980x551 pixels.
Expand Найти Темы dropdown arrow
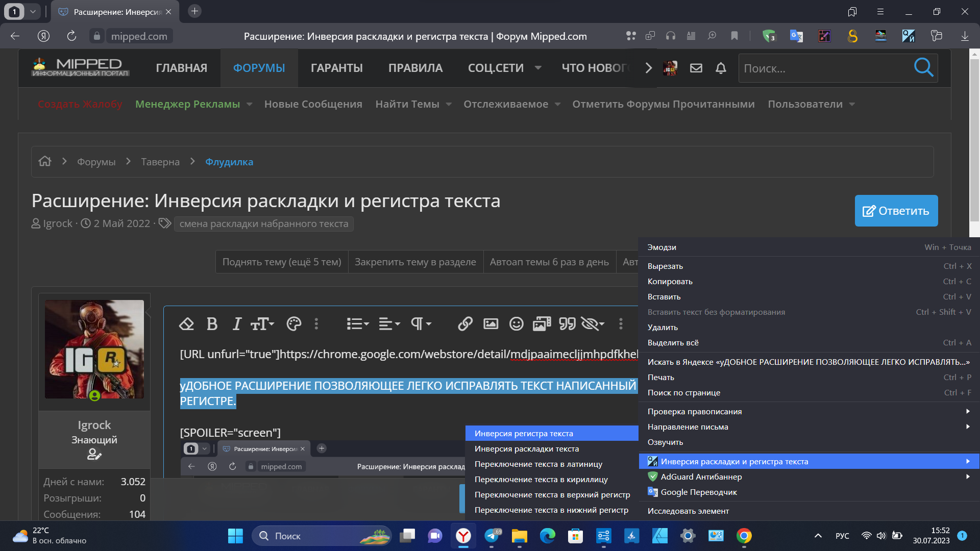click(449, 104)
